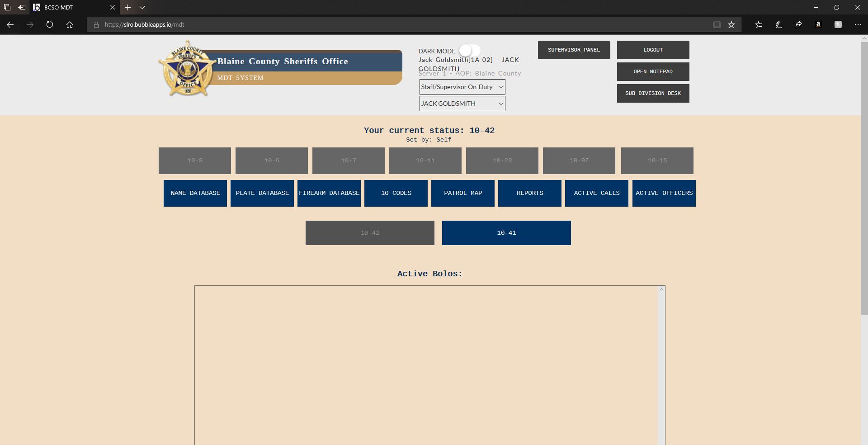868x445 pixels.
Task: Open browser settings and more menu
Action: [858, 25]
